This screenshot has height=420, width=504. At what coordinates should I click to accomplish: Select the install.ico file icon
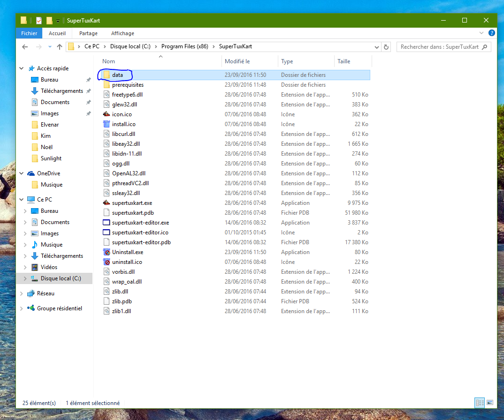tap(107, 124)
